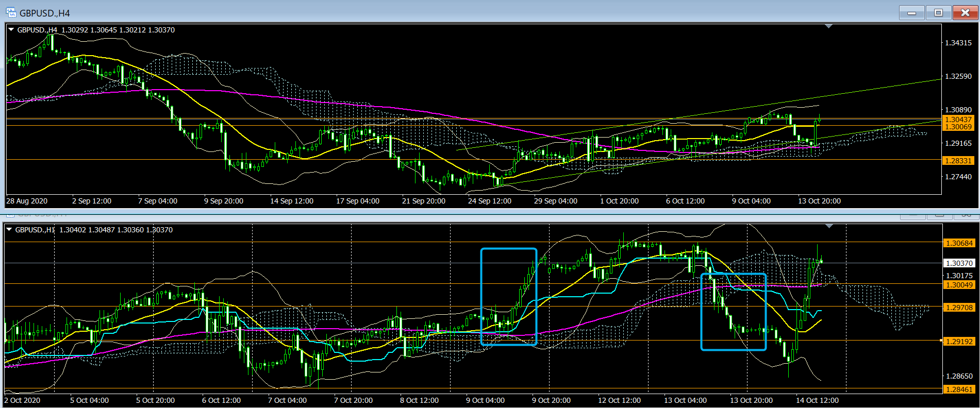The width and height of the screenshot is (980, 408).
Task: Click the 1.30175 value on H1 price scale
Action: pos(959,276)
